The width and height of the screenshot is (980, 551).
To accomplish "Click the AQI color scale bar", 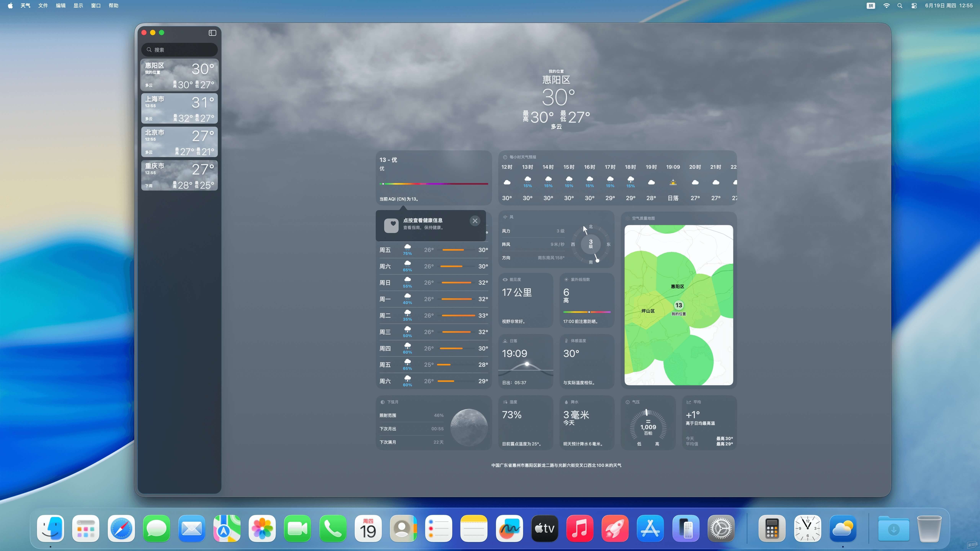I will pos(433,184).
